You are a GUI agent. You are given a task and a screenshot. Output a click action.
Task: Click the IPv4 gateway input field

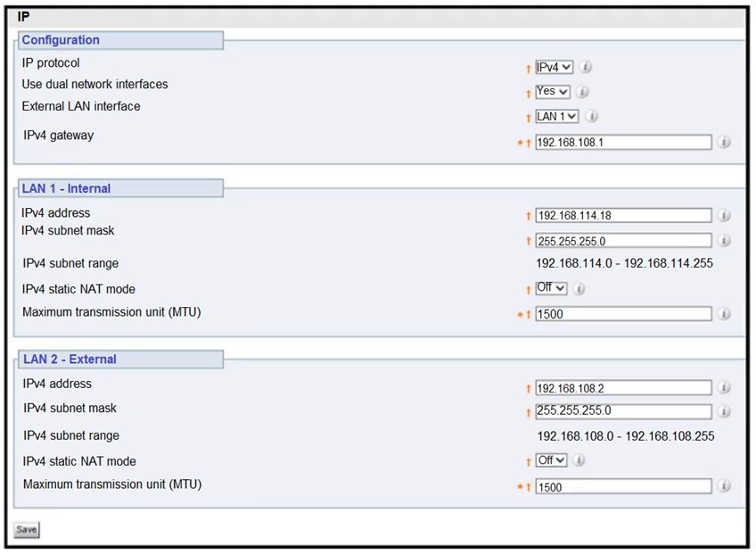[x=623, y=142]
